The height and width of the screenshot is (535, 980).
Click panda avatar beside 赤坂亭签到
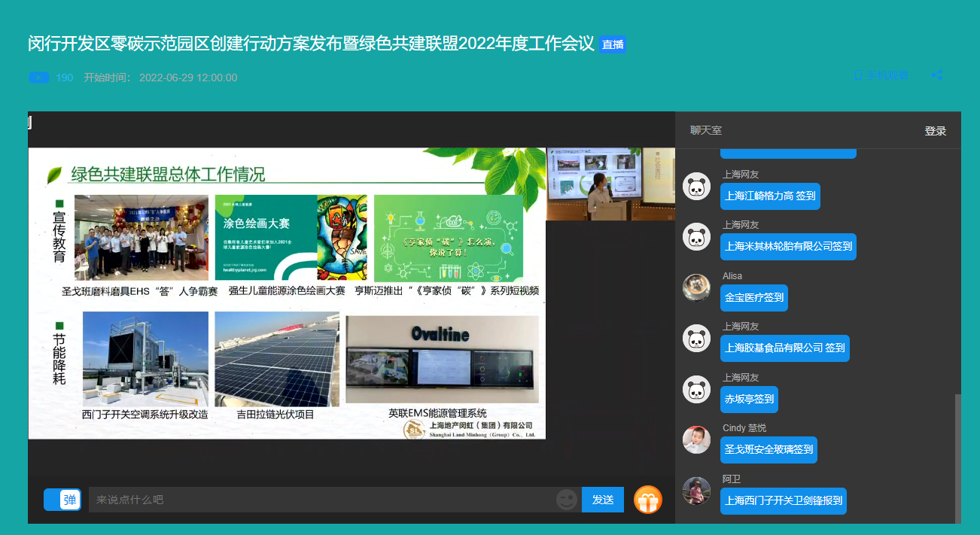696,389
